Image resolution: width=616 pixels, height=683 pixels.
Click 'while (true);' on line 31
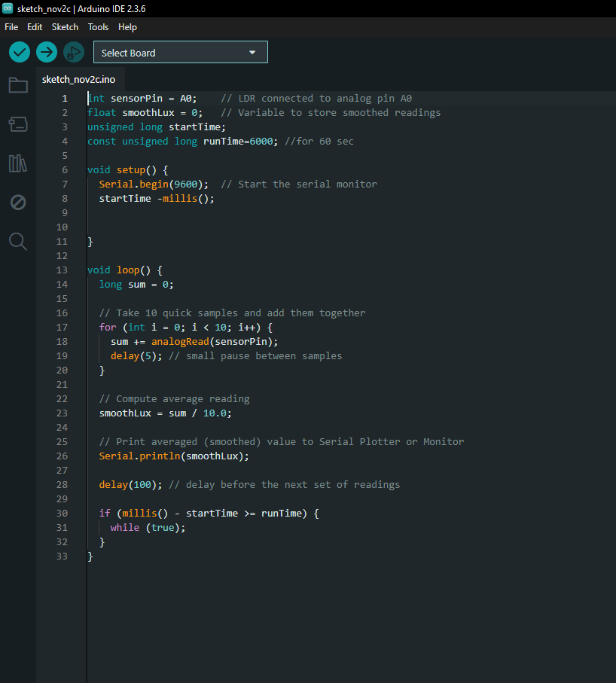[148, 527]
